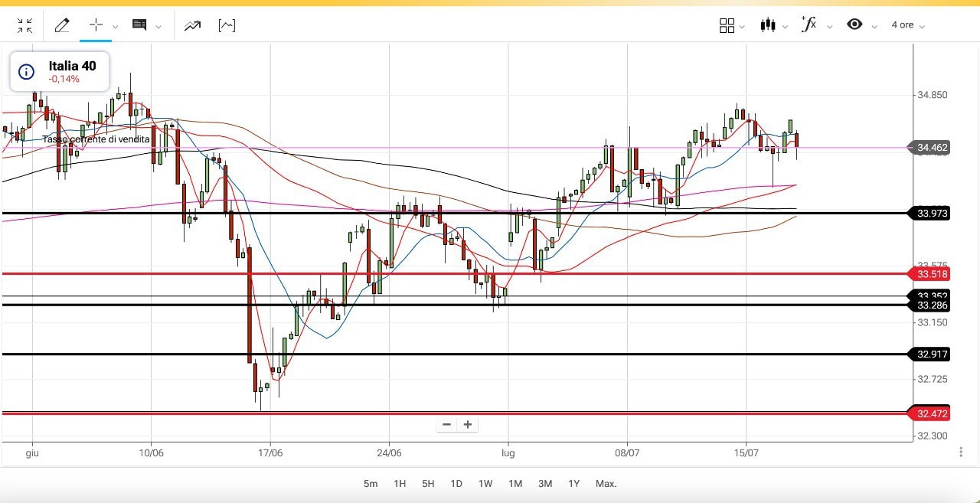This screenshot has width=980, height=503.
Task: Click the collapse fullscreen arrows icon
Action: (24, 26)
